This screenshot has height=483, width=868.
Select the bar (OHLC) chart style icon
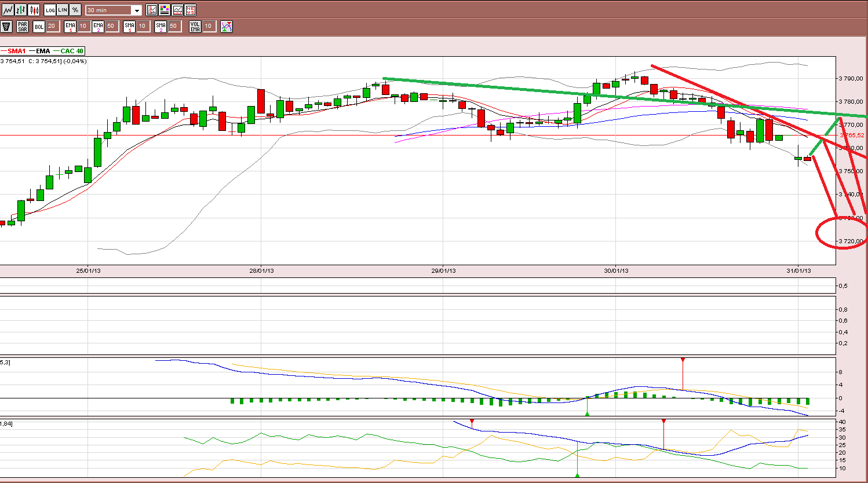tap(21, 10)
